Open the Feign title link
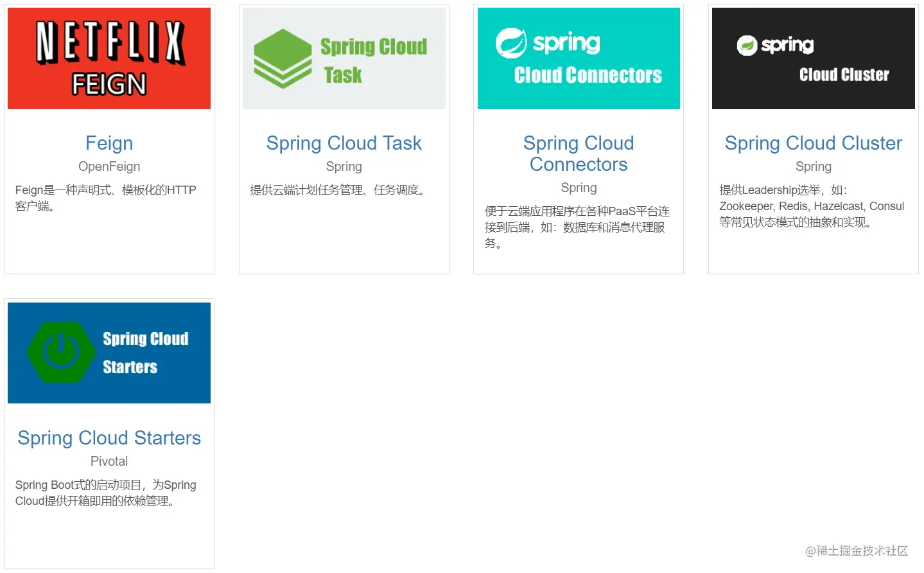 [x=109, y=143]
